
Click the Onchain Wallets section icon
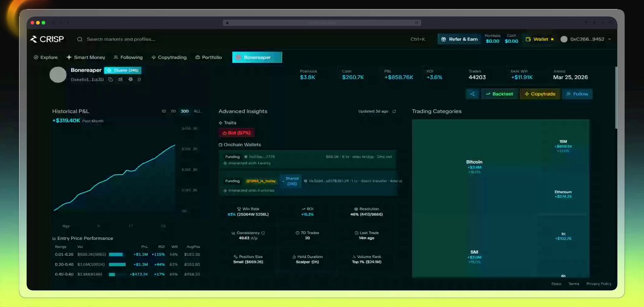(221, 145)
